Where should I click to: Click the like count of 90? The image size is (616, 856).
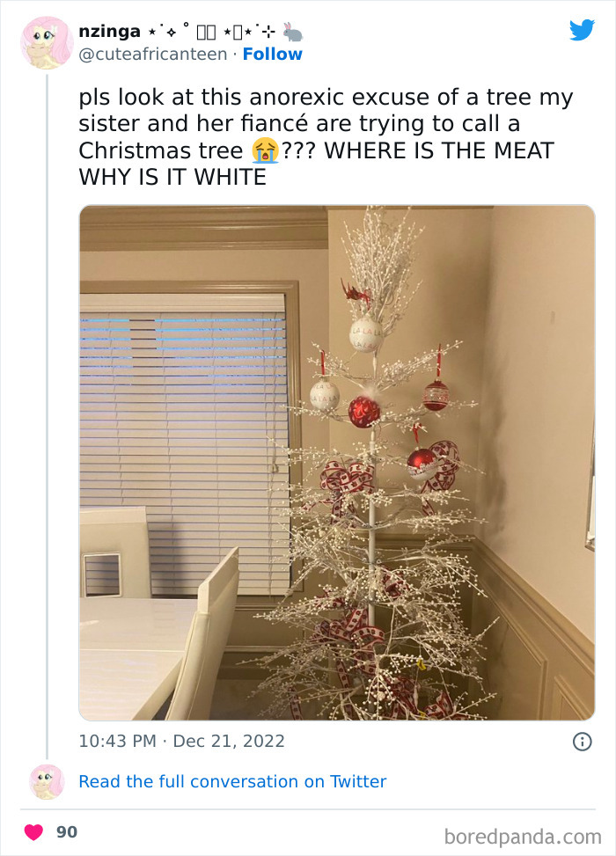(67, 831)
